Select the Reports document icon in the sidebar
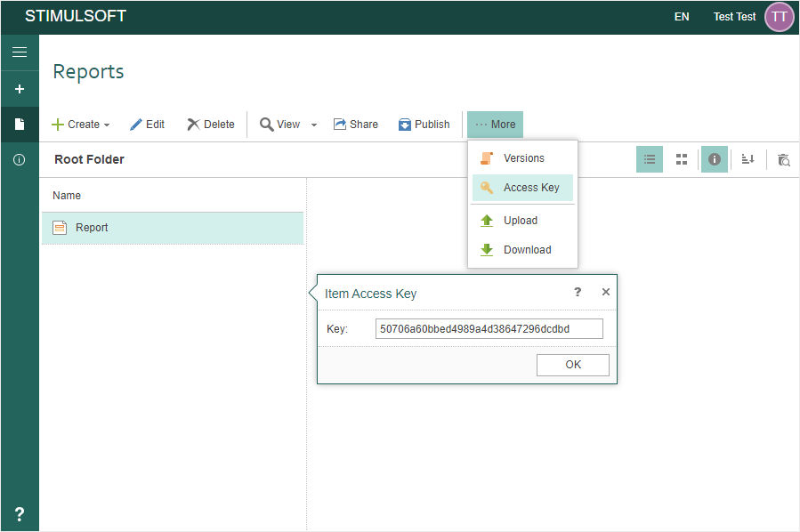This screenshot has width=800, height=532. (20, 124)
